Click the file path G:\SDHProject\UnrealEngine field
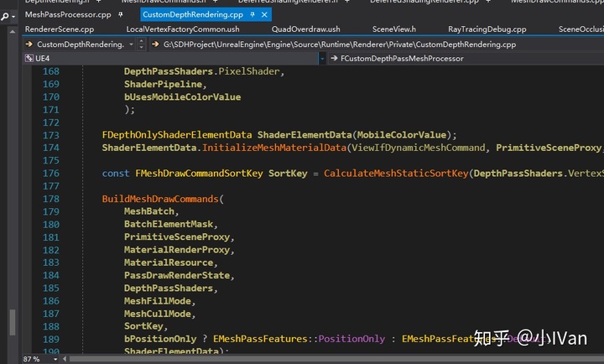This screenshot has width=604, height=364. click(340, 44)
